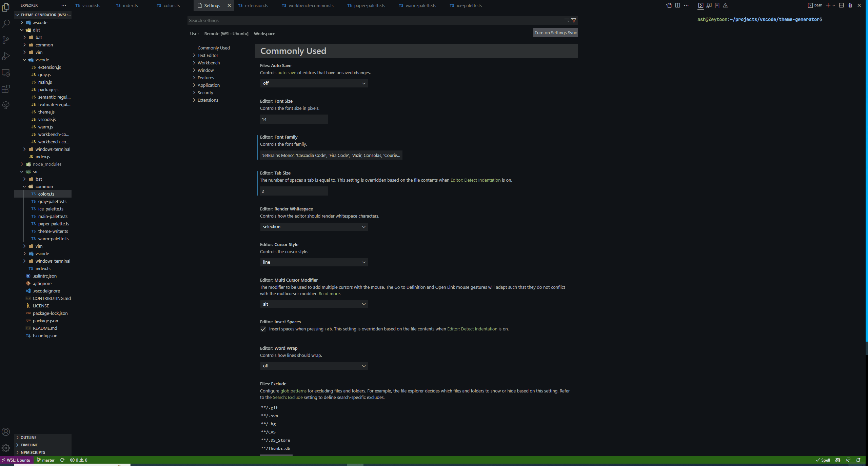Screen dimensions: 868x466
Task: Click the Manage gear icon
Action: pos(6,448)
